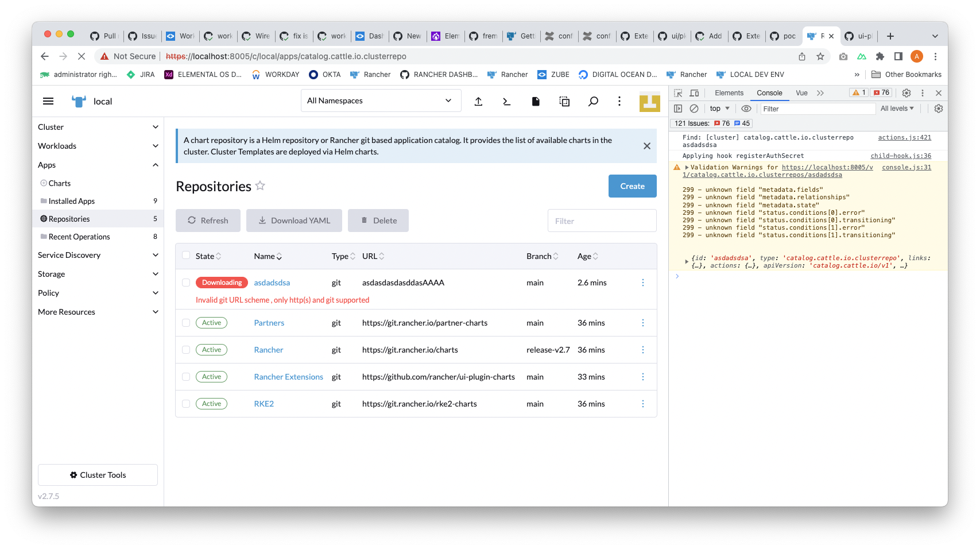This screenshot has height=549, width=980.
Task: Open DevTools settings gear
Action: (906, 92)
